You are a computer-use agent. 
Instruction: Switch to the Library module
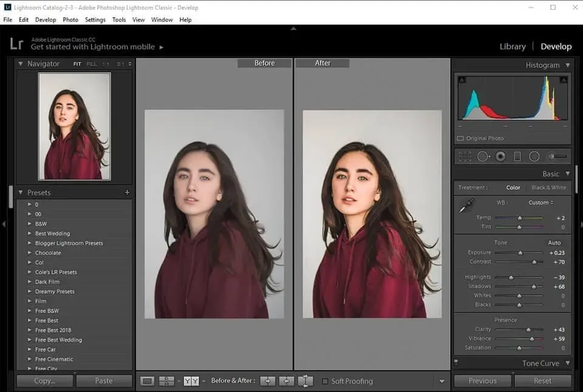click(512, 46)
